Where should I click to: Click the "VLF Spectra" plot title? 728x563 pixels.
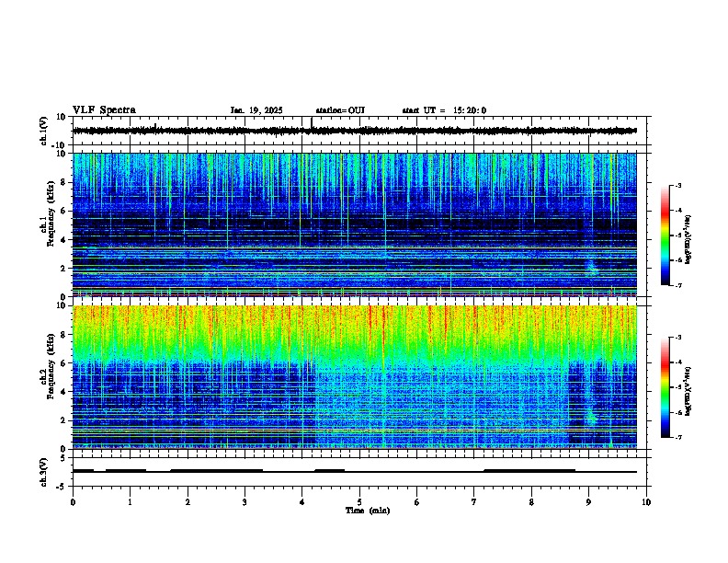[x=104, y=110]
